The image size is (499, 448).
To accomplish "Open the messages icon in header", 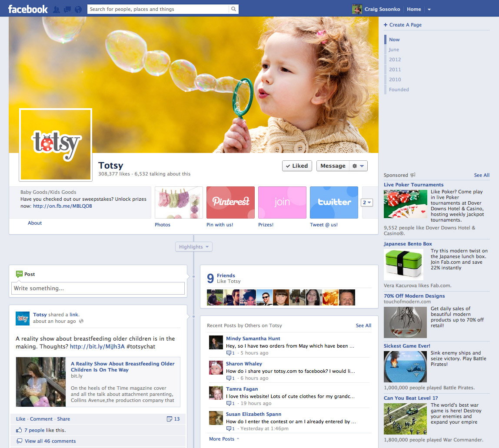I will [67, 10].
